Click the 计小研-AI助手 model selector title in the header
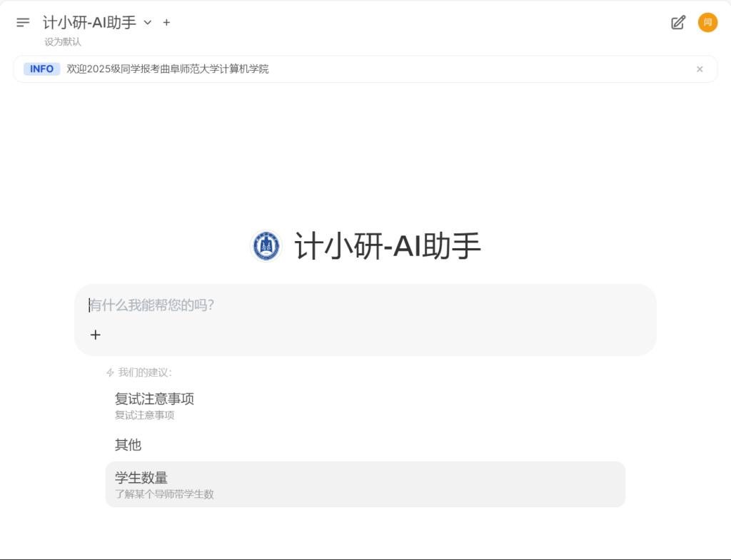This screenshot has height=560, width=731. coord(89,22)
